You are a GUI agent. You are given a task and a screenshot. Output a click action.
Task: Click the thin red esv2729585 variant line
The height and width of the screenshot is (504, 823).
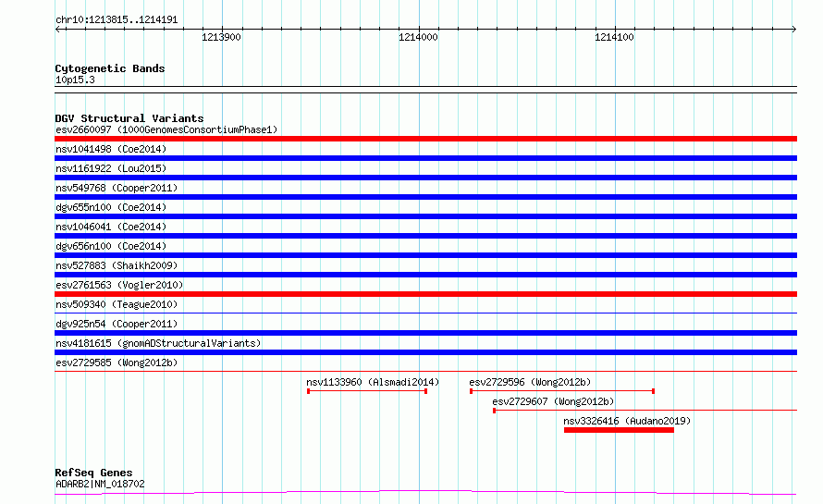425,372
